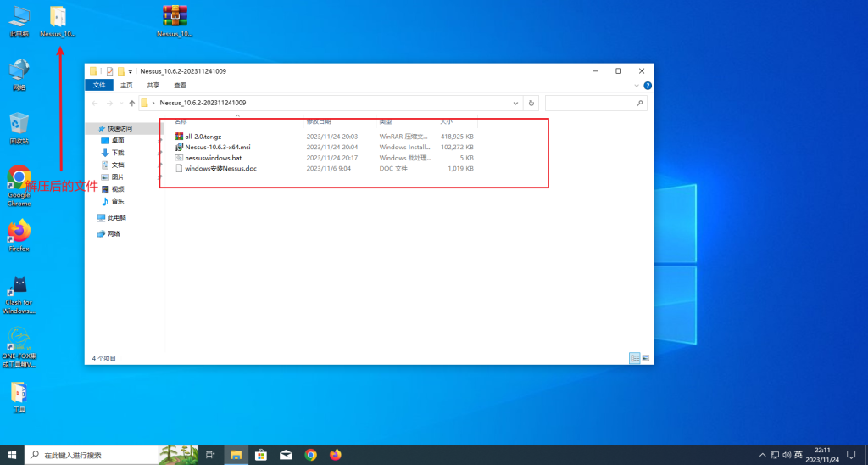The height and width of the screenshot is (465, 868).
Task: Switch to details view layout toggle
Action: point(634,359)
